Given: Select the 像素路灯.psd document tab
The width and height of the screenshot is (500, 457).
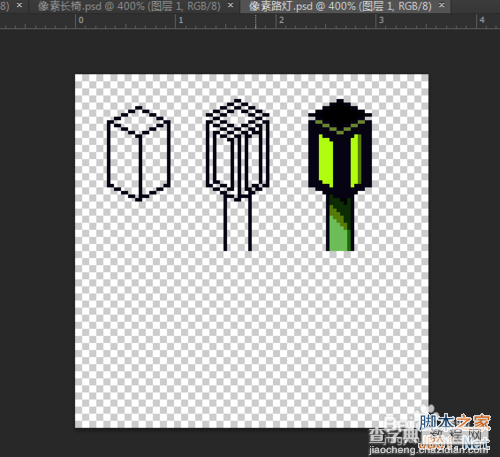Looking at the screenshot, I should tap(340, 6).
